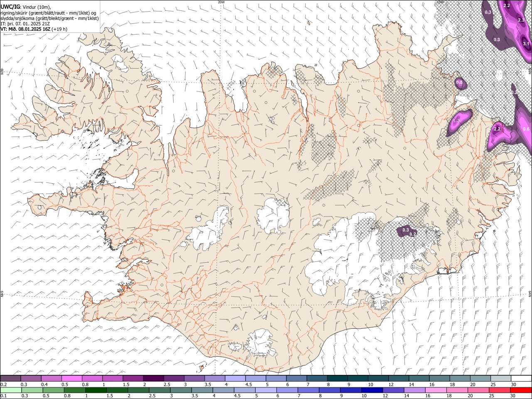Click bottom legend swatch above label 3
Screen dimensions: 532x399
(180, 390)
